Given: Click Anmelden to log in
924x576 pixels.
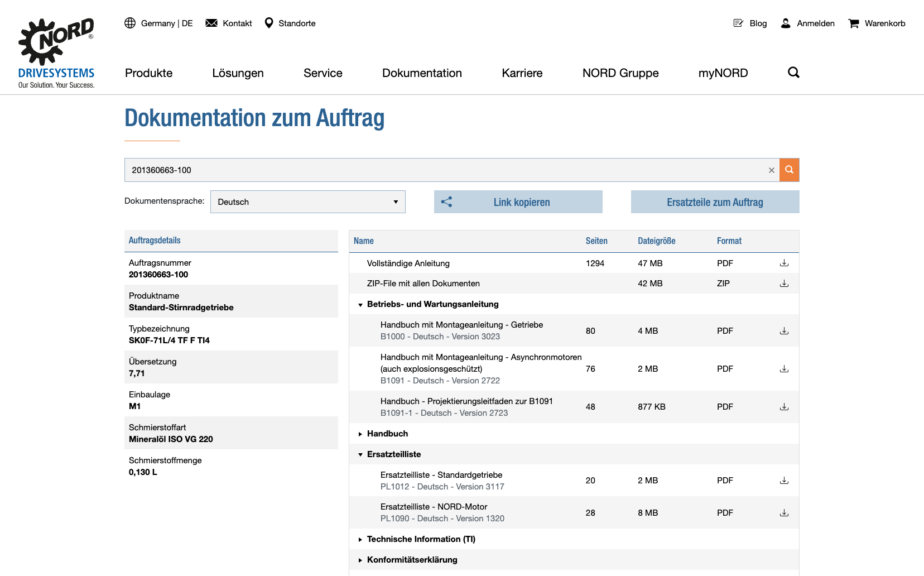Looking at the screenshot, I should 816,23.
